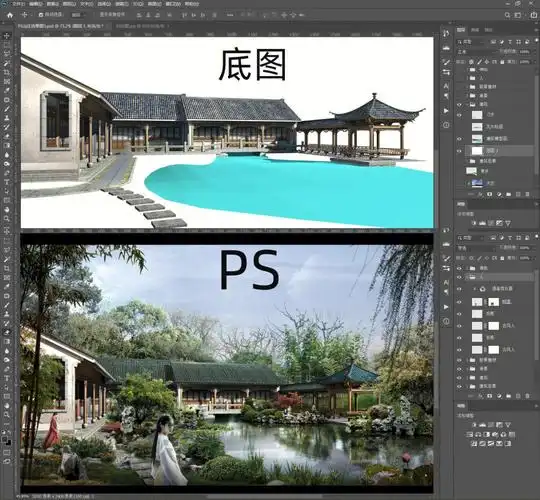Screen dimensions: 540x500
Task: Toggle the Auto-Select checkbox in options bar
Action: click(x=41, y=15)
